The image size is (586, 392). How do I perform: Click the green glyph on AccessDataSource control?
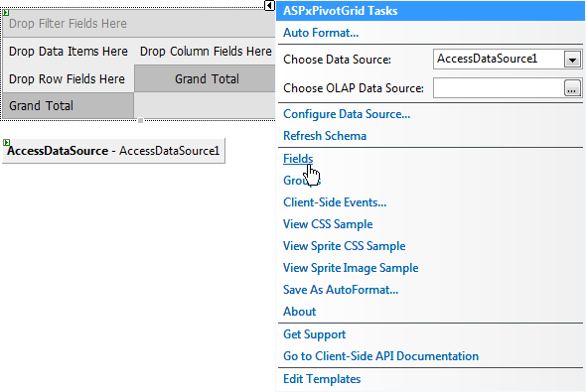[6, 142]
